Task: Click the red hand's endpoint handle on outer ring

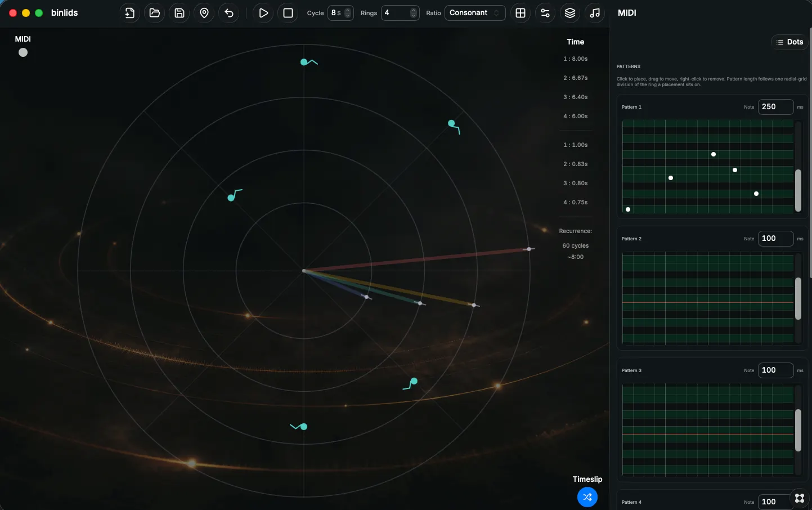Action: point(529,249)
